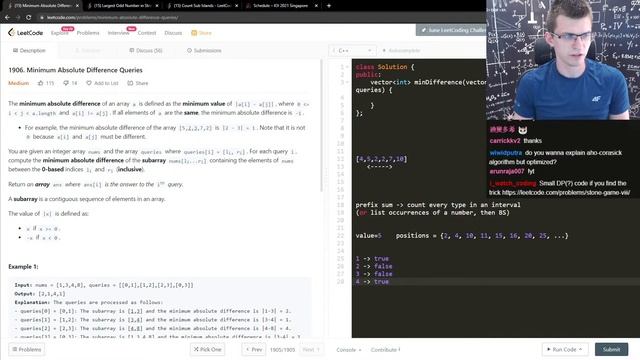
Task: Open Explore in the top navigation
Action: pos(60,33)
